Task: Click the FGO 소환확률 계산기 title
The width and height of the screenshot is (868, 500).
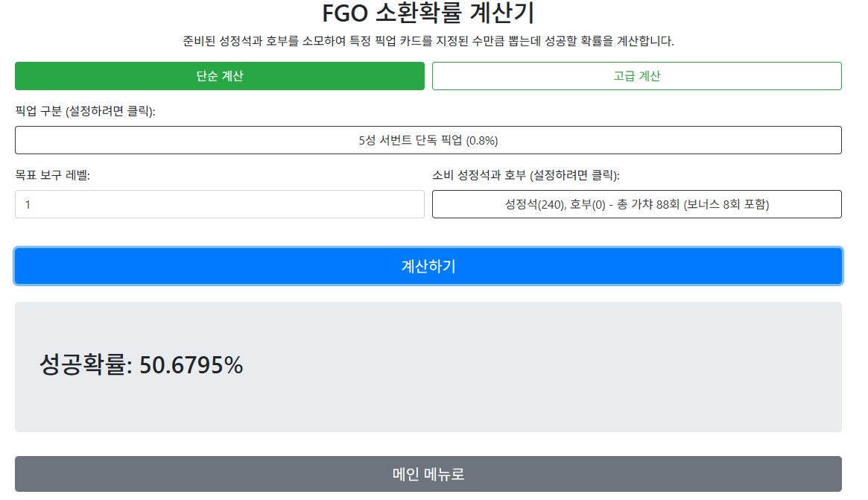Action: [x=428, y=13]
